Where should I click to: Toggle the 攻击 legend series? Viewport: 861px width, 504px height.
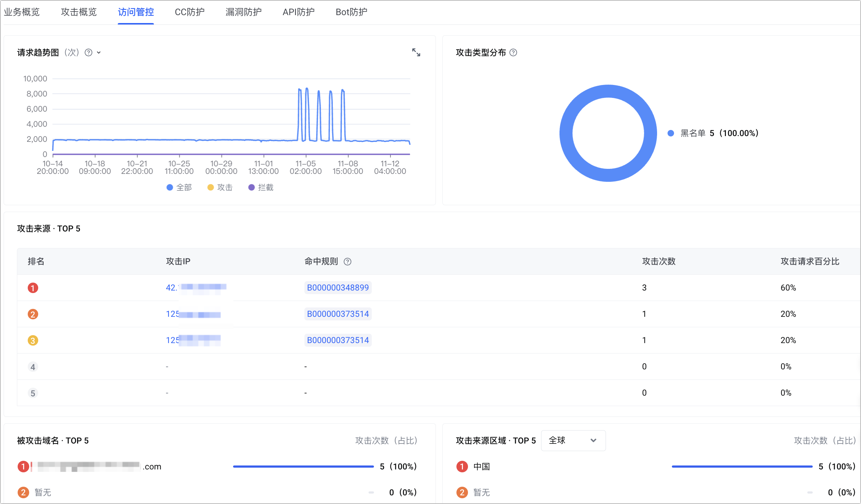(220, 187)
